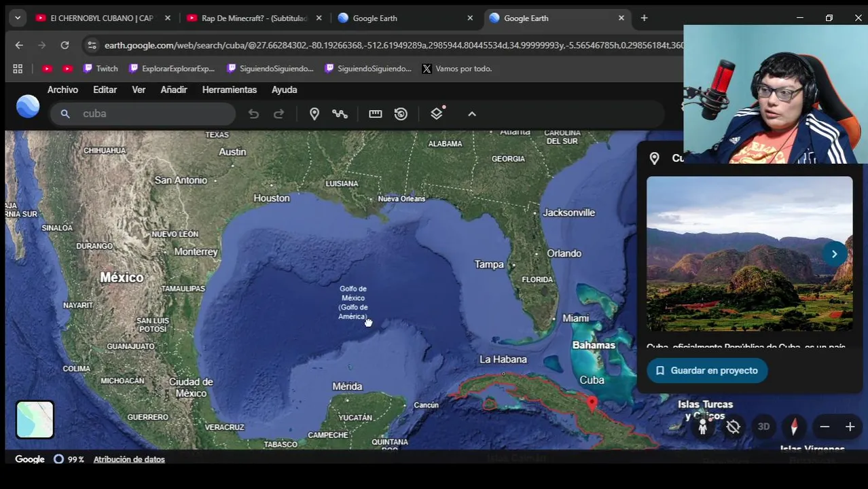Zoom in with the plus button
The height and width of the screenshot is (489, 868).
(850, 427)
